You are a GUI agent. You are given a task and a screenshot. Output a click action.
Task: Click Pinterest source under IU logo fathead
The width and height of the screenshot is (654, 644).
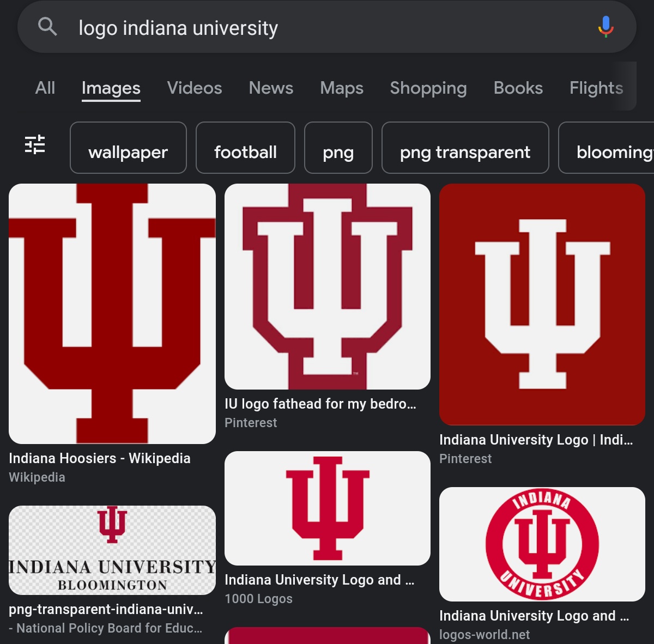click(251, 423)
